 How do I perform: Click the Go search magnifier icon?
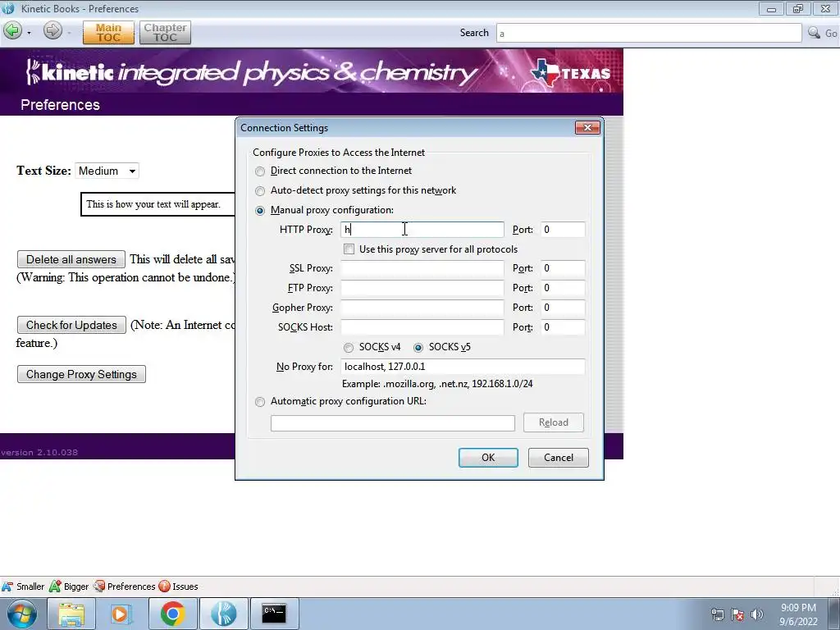[814, 33]
